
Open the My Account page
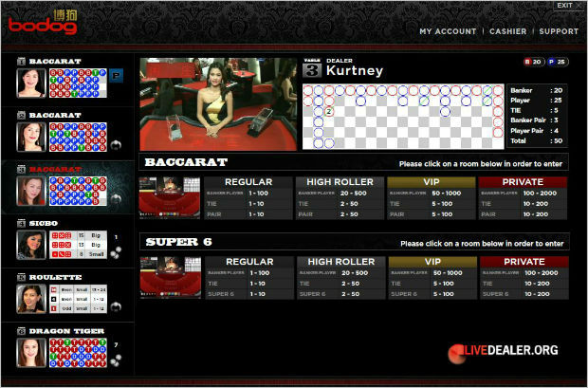(x=448, y=31)
